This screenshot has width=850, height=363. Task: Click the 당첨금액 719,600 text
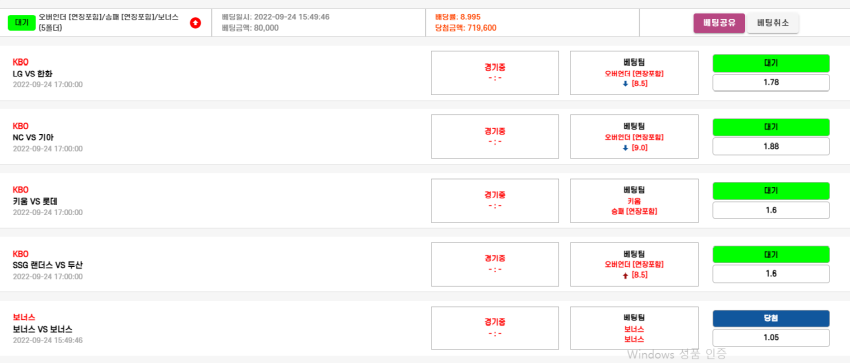[x=466, y=28]
